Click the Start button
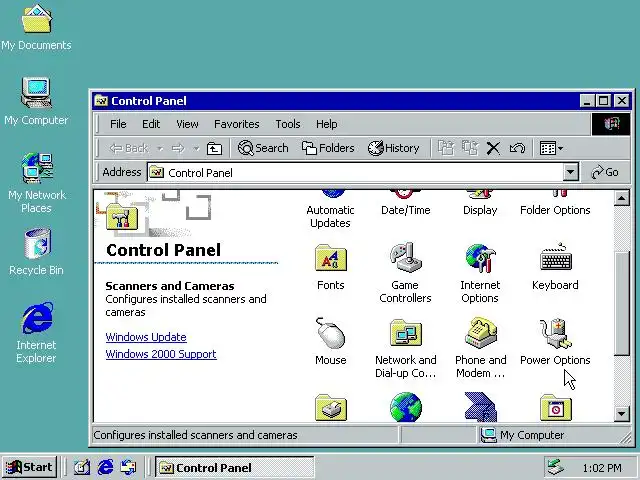This screenshot has width=640, height=480. [x=29, y=467]
